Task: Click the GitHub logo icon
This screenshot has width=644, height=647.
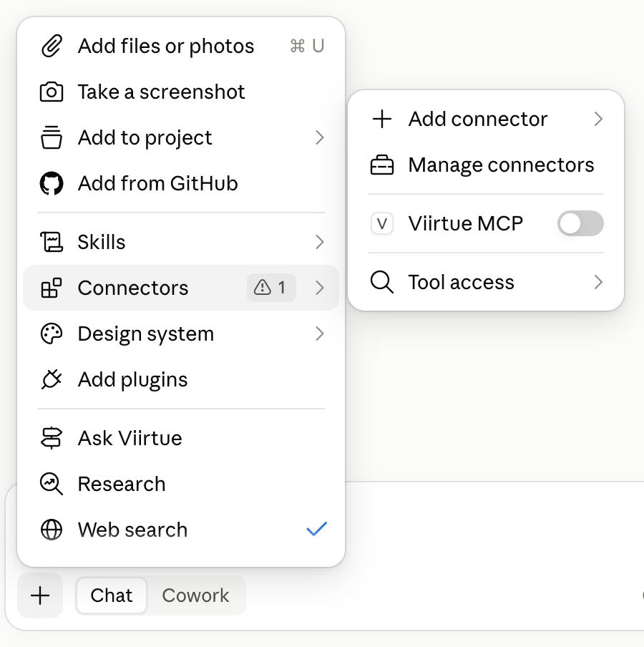Action: (x=52, y=183)
